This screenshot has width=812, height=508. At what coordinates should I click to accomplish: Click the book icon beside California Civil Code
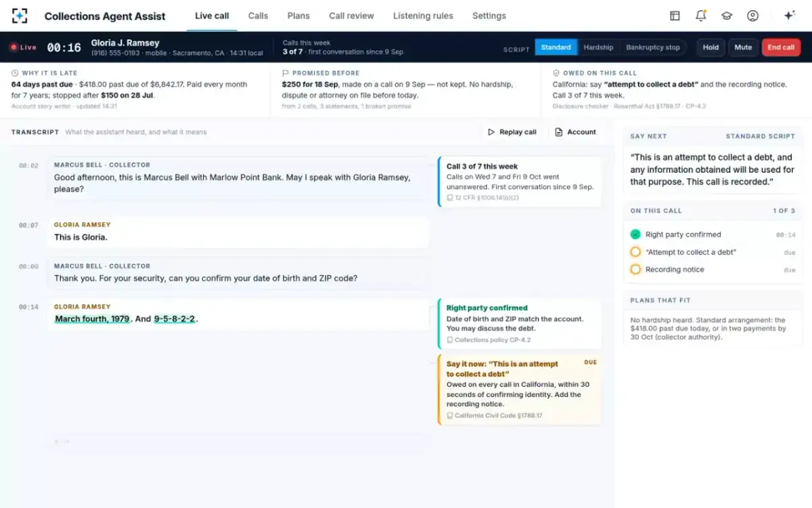pos(450,416)
